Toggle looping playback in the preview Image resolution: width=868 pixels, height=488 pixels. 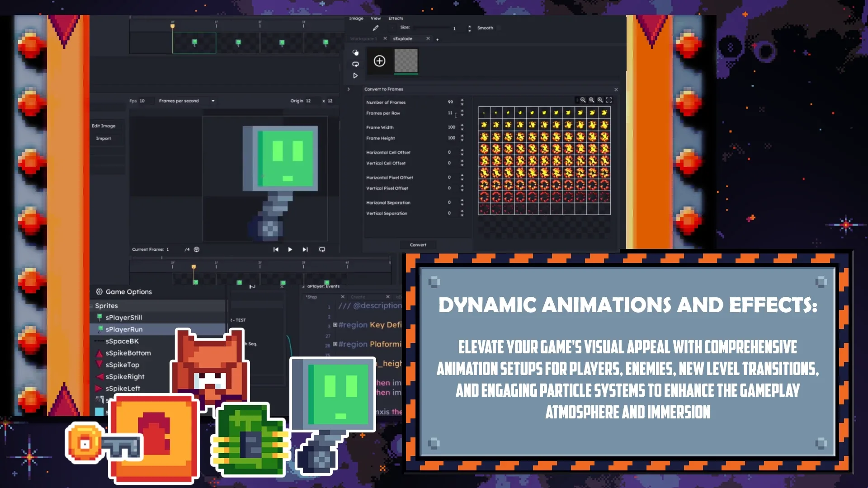pos(322,249)
